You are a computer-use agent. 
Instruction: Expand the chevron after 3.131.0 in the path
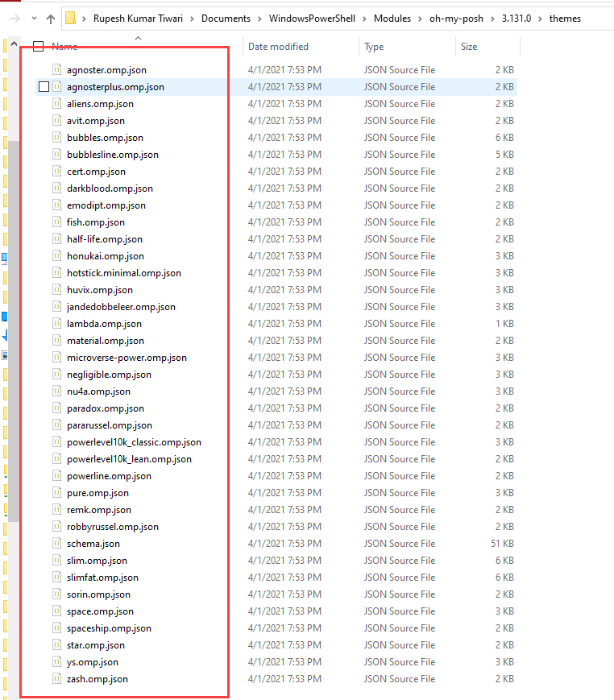[541, 19]
